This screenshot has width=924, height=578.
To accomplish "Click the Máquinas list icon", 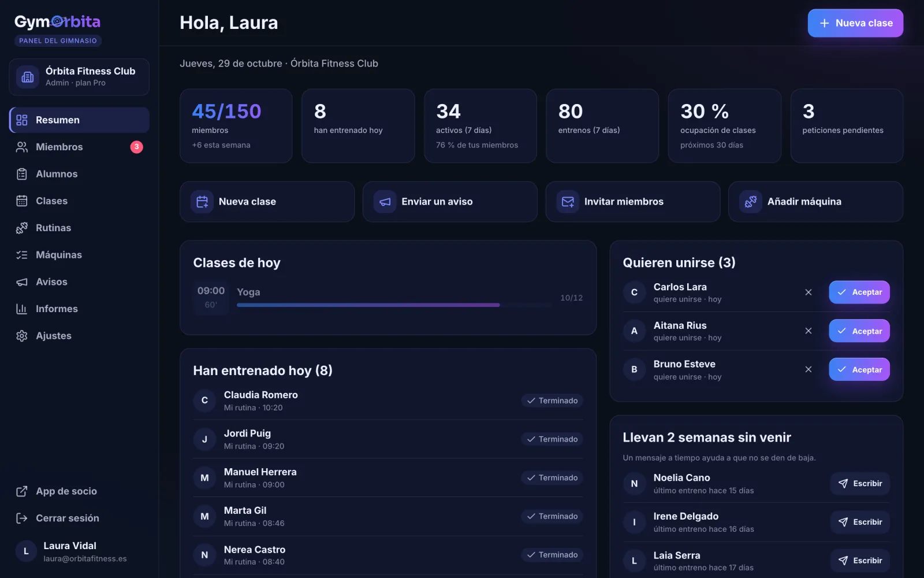I will click(22, 255).
